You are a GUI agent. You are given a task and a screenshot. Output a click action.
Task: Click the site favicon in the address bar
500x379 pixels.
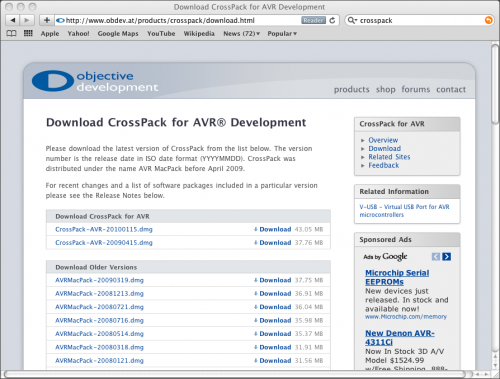pyautogui.click(x=60, y=21)
